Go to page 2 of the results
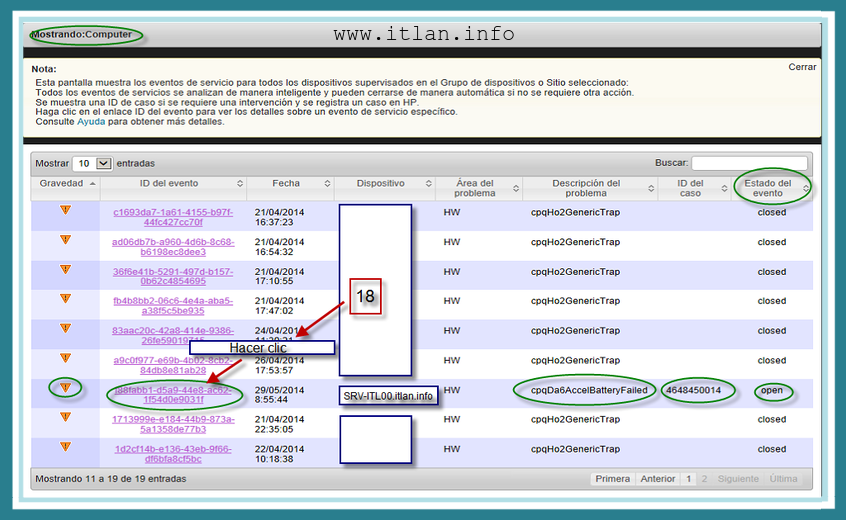Viewport: 846px width, 520px height. pos(706,479)
